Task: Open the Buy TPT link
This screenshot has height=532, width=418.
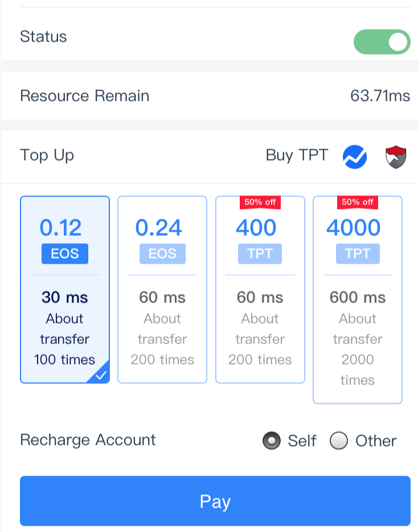Action: (x=297, y=155)
